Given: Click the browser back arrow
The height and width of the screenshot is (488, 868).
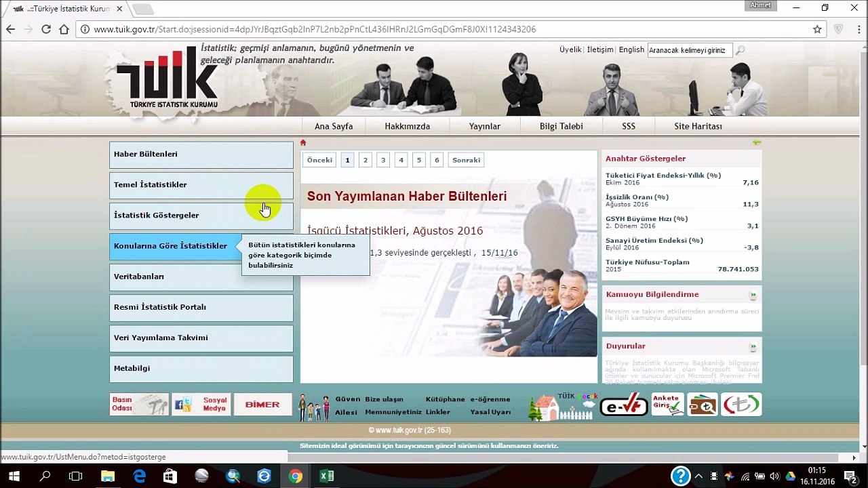Looking at the screenshot, I should point(10,29).
